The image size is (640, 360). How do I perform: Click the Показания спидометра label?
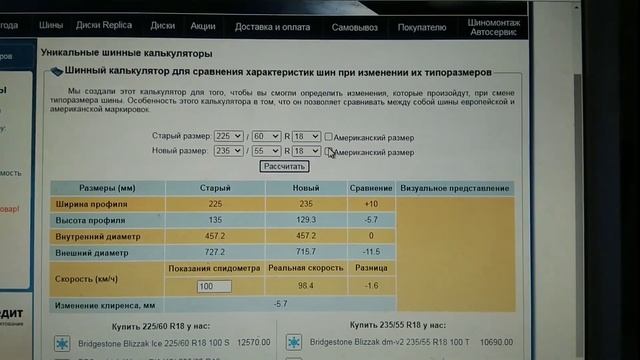point(214,269)
